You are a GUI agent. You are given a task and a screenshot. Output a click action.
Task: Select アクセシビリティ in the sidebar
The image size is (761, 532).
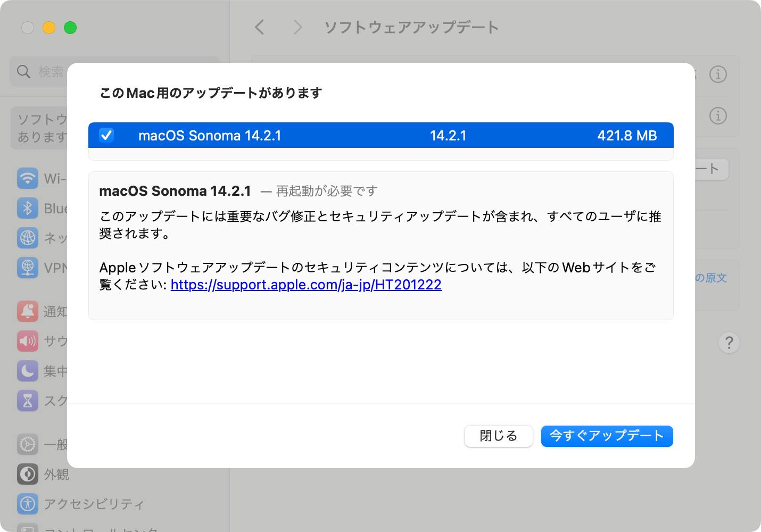[94, 504]
